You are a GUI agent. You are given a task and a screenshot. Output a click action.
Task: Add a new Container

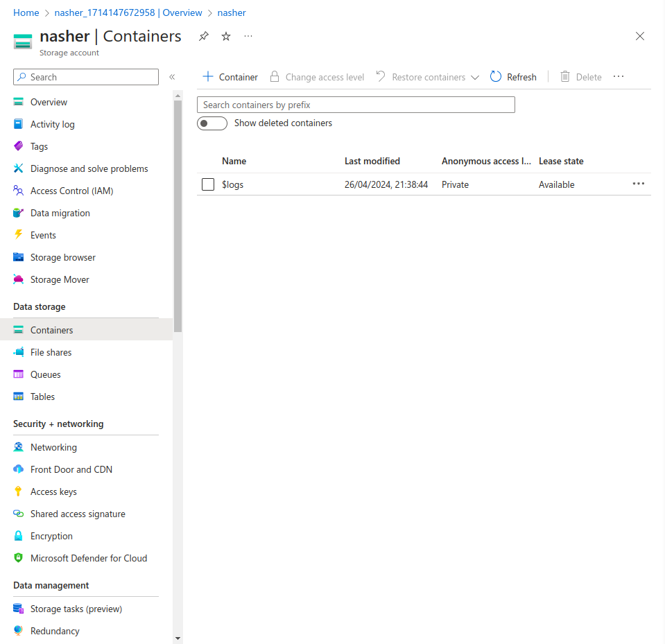230,77
